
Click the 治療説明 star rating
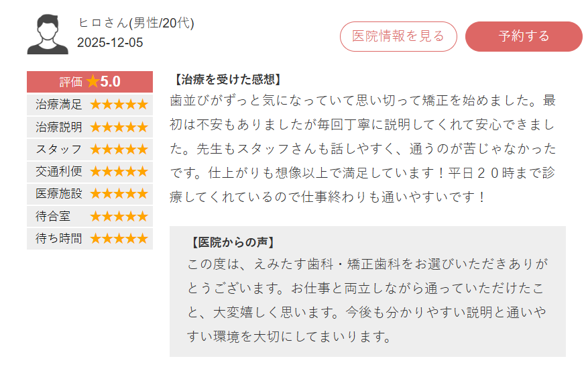pyautogui.click(x=119, y=127)
